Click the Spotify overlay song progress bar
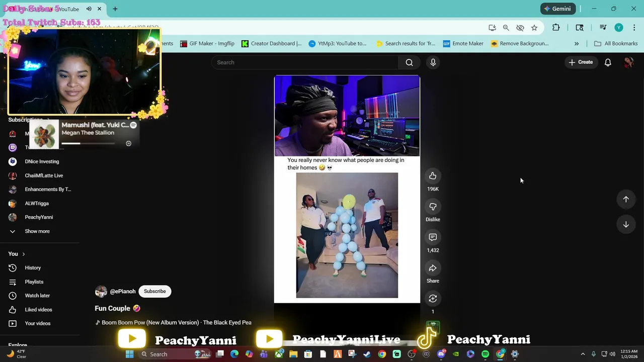This screenshot has height=362, width=644. coord(88,144)
